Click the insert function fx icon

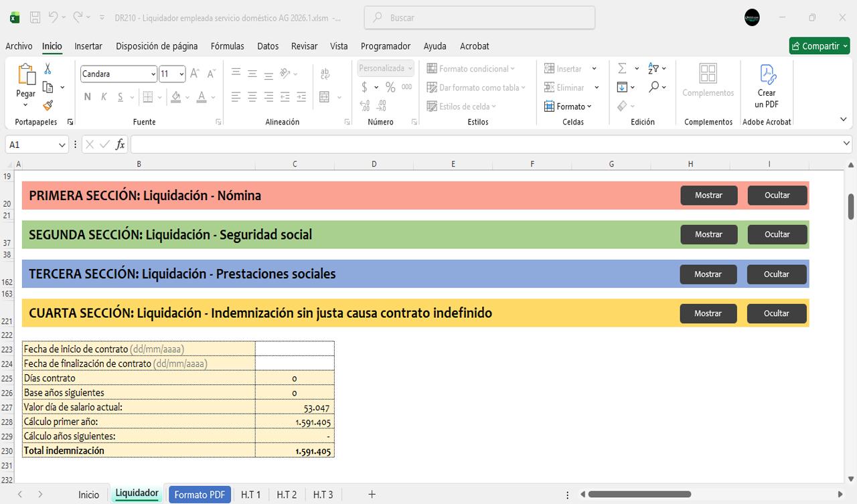[x=120, y=145]
